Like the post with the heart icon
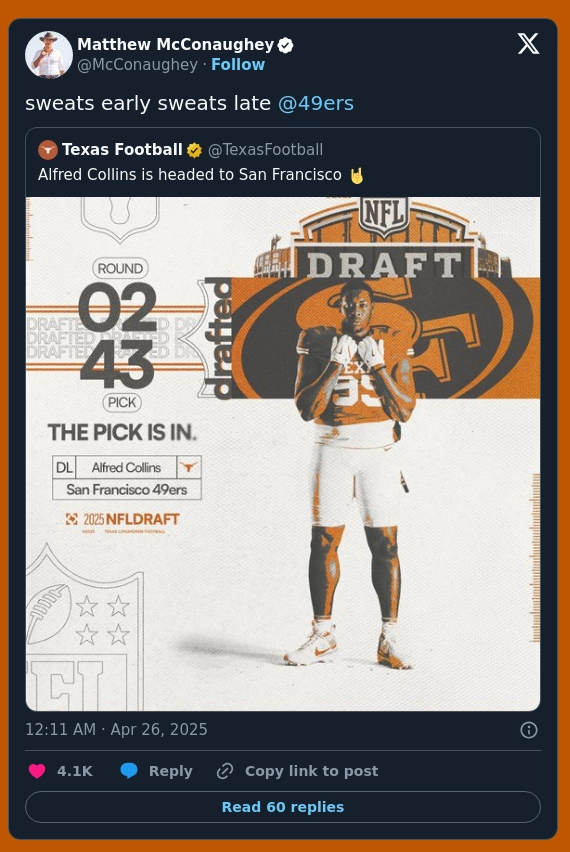570x852 pixels. (37, 771)
